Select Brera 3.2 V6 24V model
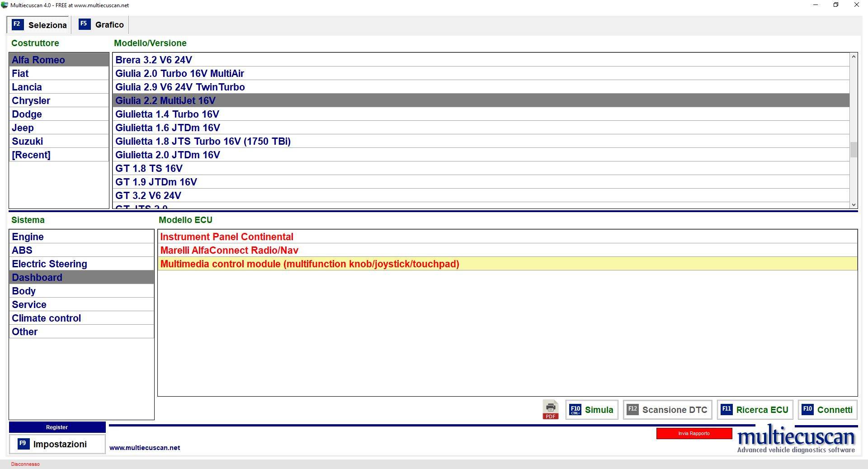Viewport: 868px width, 469px height. 481,60
